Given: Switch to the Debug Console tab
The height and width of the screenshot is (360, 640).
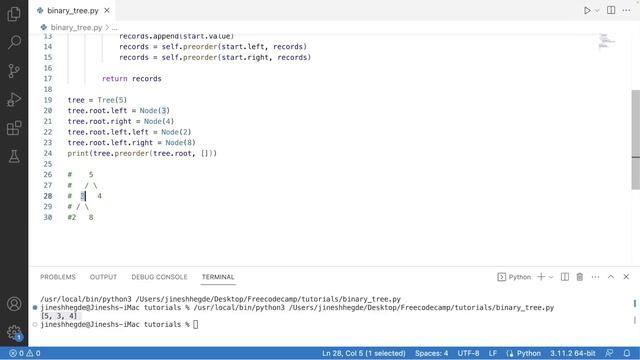Looking at the screenshot, I should click(x=159, y=277).
